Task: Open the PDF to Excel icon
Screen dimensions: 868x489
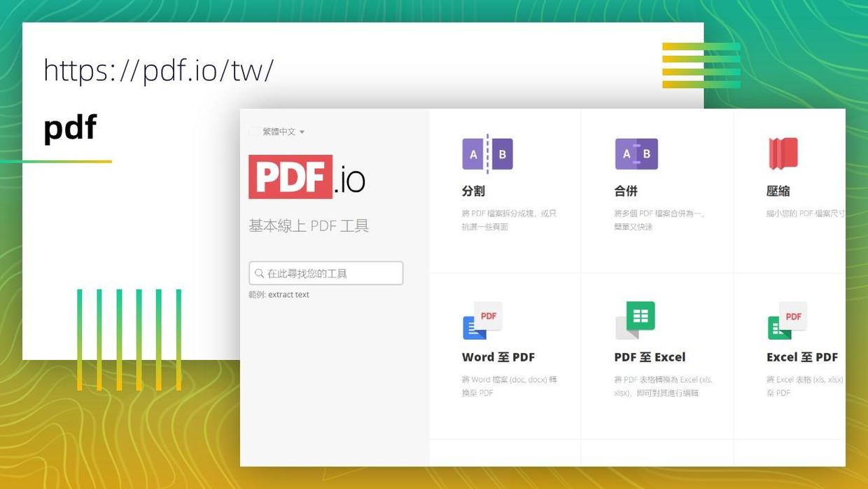Action: point(635,321)
